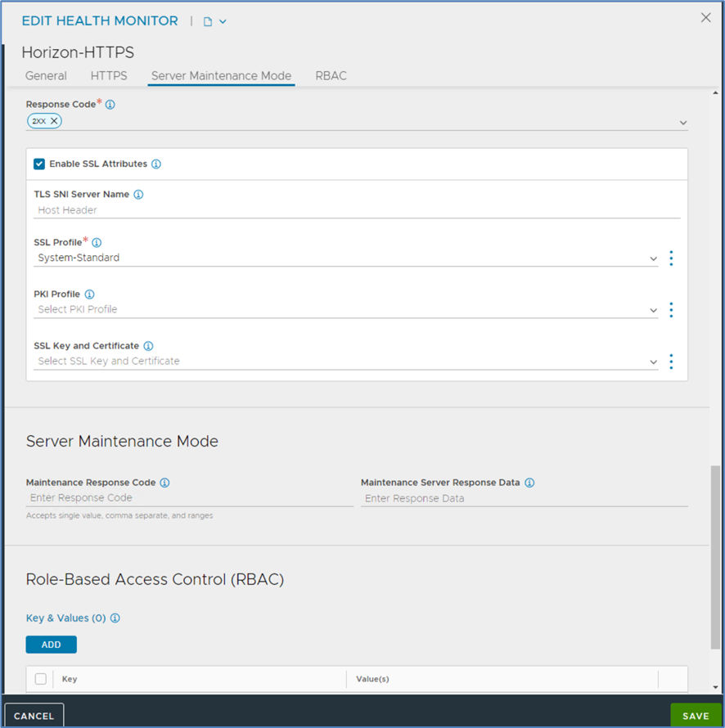Click the vertical scrollbar thumb
725x728 pixels.
click(x=715, y=557)
